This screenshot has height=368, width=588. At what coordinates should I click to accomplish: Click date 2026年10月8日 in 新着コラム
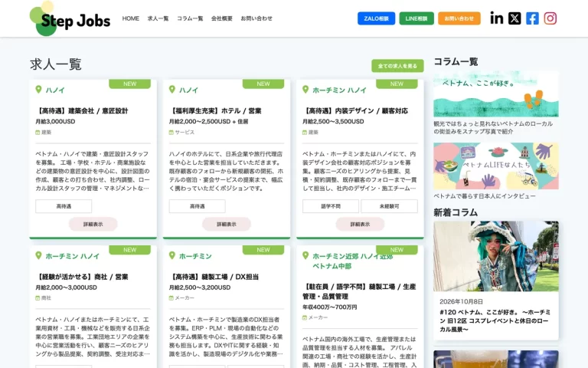coord(461,301)
